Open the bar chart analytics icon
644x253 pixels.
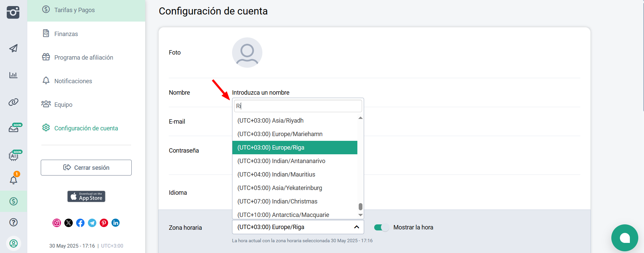pyautogui.click(x=13, y=75)
